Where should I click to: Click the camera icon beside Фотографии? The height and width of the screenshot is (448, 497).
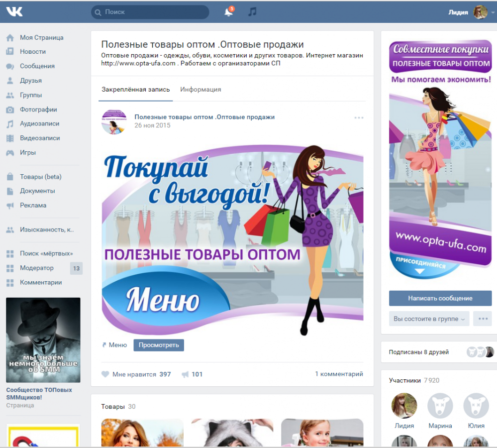point(10,110)
